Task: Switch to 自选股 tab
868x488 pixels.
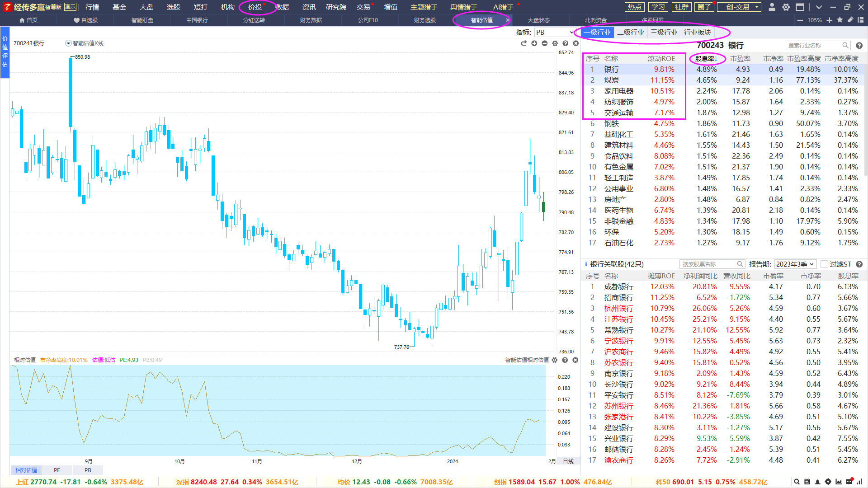Action: pyautogui.click(x=86, y=20)
